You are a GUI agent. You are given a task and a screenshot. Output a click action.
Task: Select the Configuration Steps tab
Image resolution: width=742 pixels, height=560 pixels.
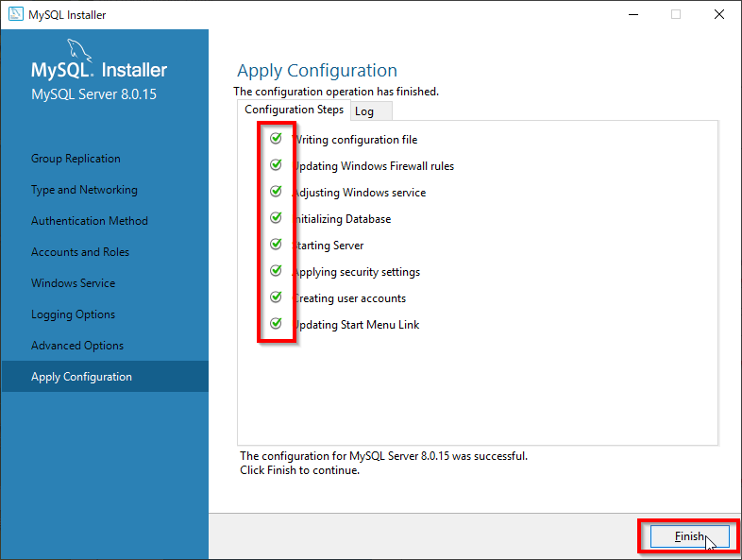[294, 110]
